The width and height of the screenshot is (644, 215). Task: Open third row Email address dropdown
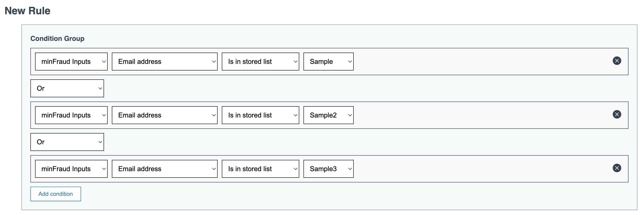click(164, 169)
